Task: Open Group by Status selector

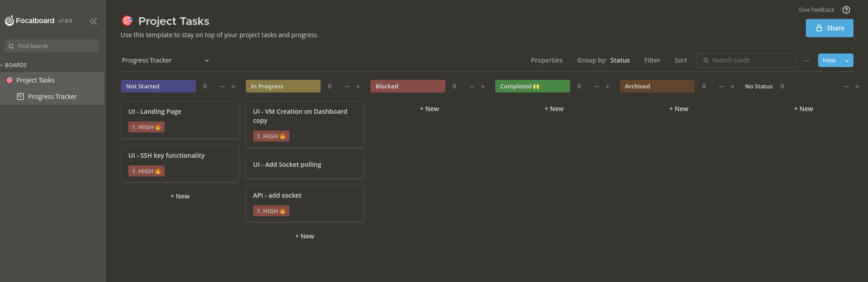Action: tap(603, 60)
